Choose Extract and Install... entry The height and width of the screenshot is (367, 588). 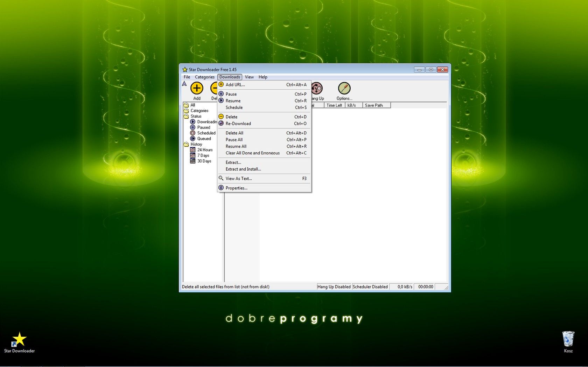264,169
